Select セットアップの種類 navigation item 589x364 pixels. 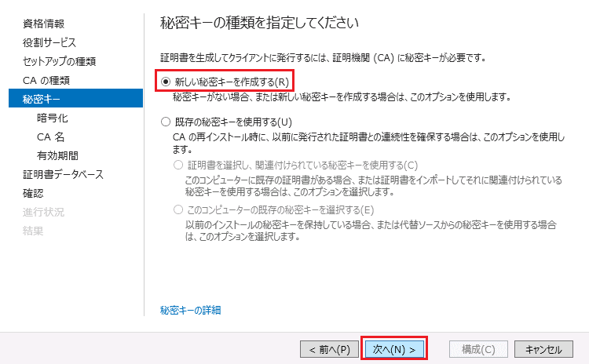coord(60,60)
